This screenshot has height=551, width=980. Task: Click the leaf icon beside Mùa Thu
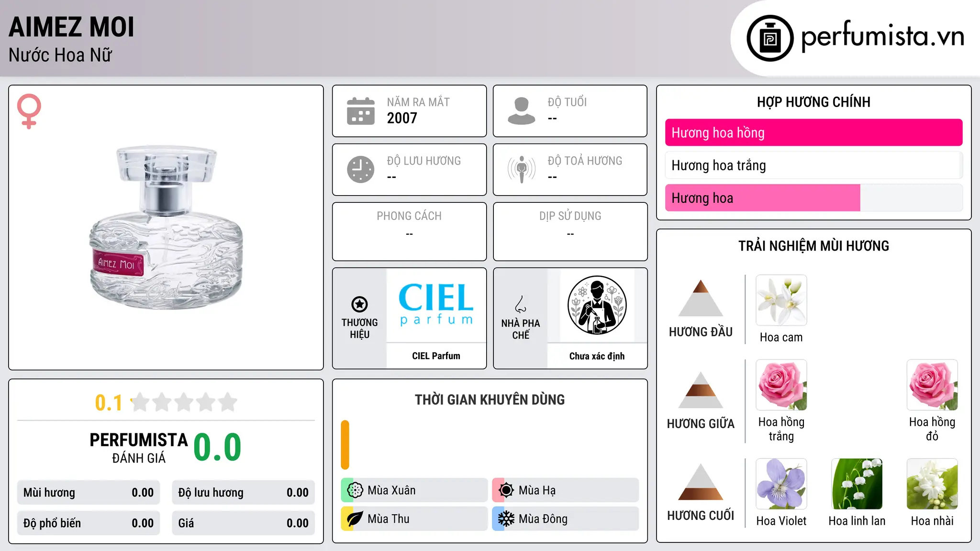point(355,519)
